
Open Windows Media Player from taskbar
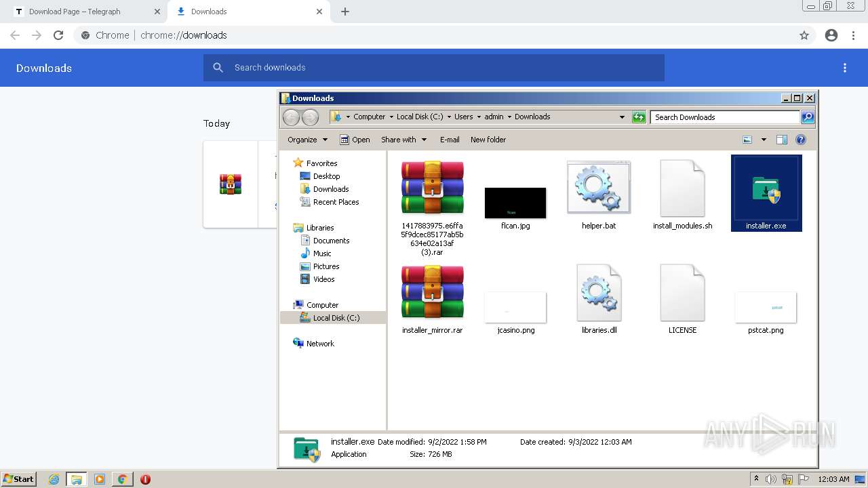pyautogui.click(x=100, y=479)
